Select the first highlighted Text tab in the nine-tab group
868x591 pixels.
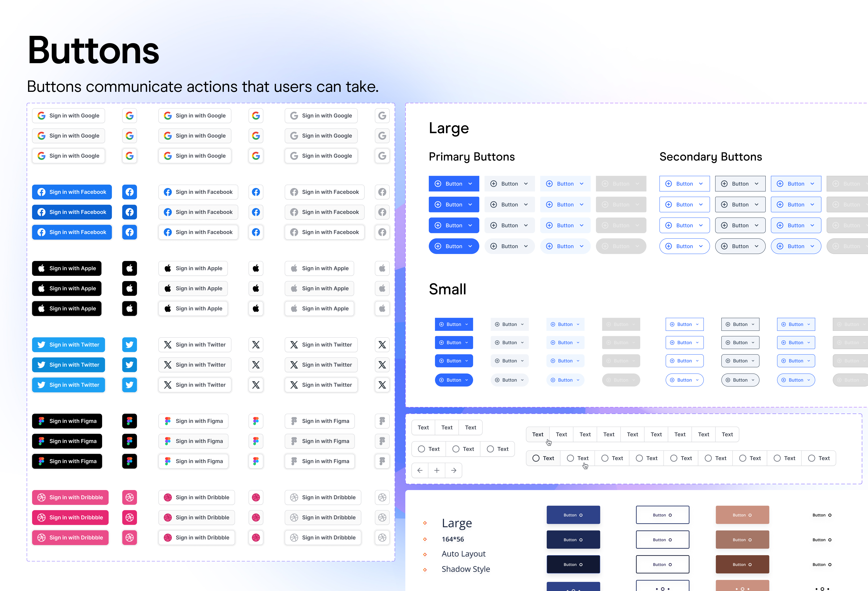pyautogui.click(x=538, y=435)
